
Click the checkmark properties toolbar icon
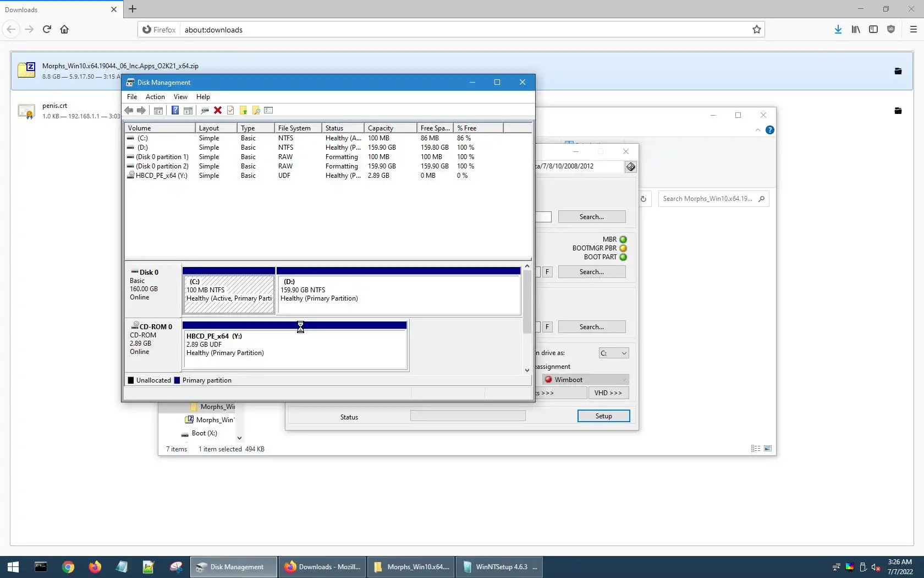point(230,111)
